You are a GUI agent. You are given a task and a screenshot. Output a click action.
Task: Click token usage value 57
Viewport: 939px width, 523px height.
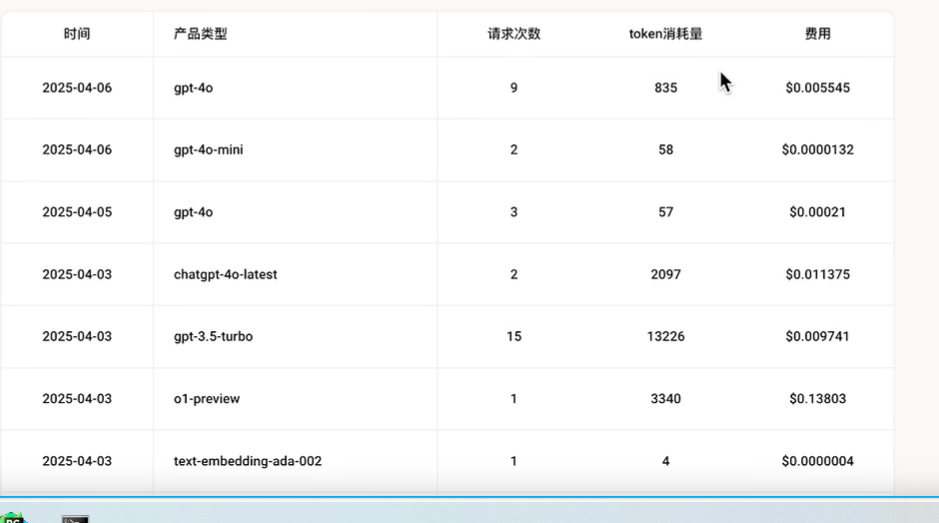pos(665,212)
